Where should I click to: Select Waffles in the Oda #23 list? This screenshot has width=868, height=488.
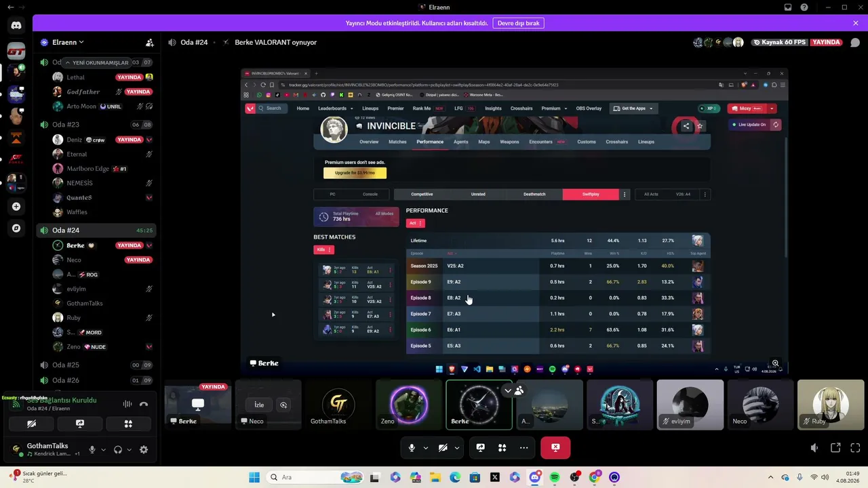(x=102, y=212)
